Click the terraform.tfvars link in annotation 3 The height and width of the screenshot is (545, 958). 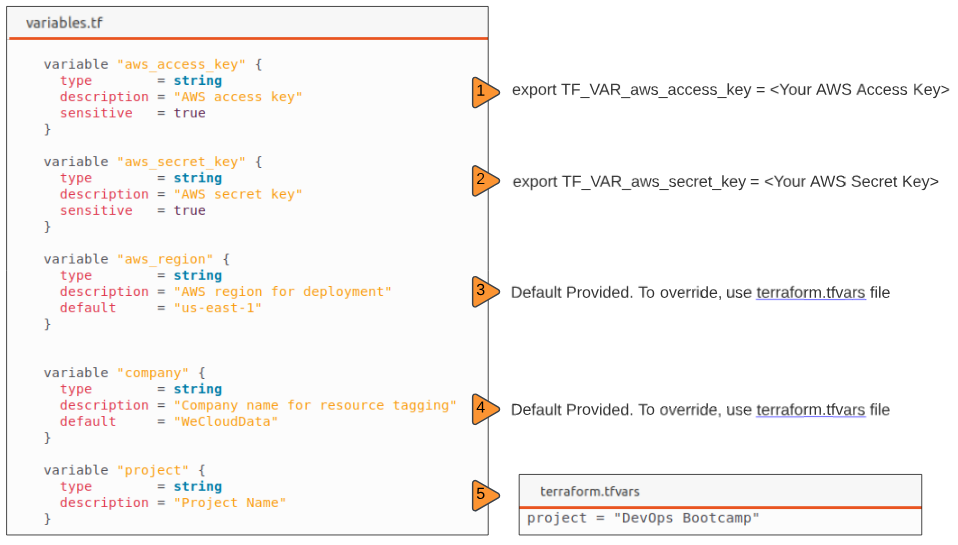point(810,293)
